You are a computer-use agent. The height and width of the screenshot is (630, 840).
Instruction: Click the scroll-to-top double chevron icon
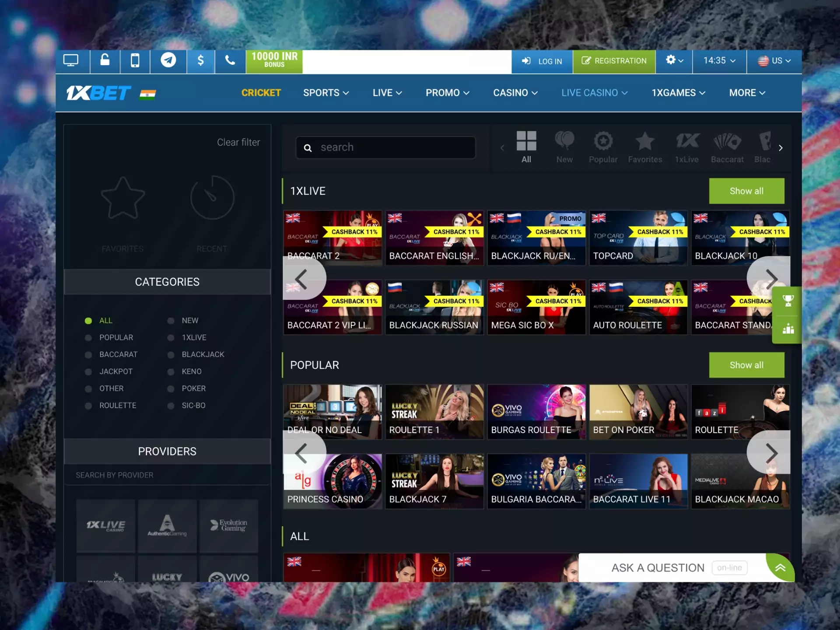pyautogui.click(x=780, y=568)
